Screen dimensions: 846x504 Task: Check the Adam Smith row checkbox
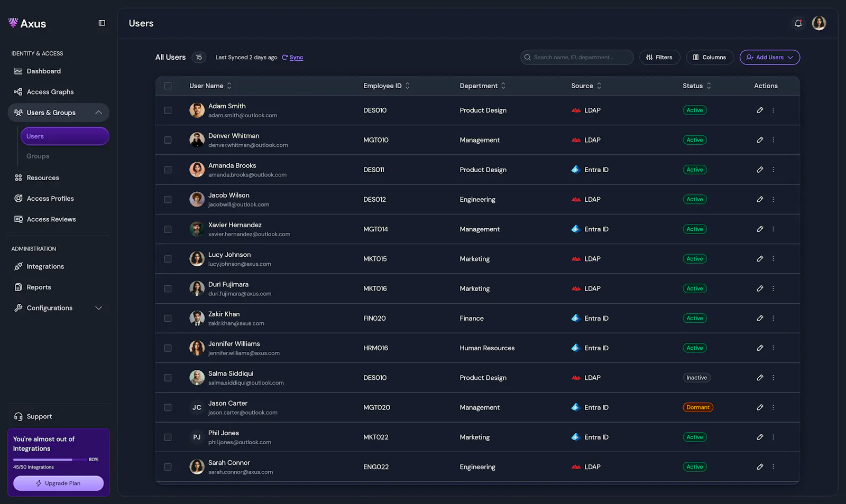click(x=168, y=110)
